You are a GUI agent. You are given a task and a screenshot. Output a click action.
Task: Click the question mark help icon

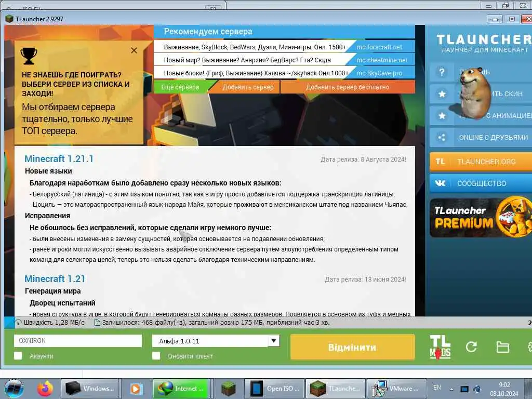click(442, 72)
